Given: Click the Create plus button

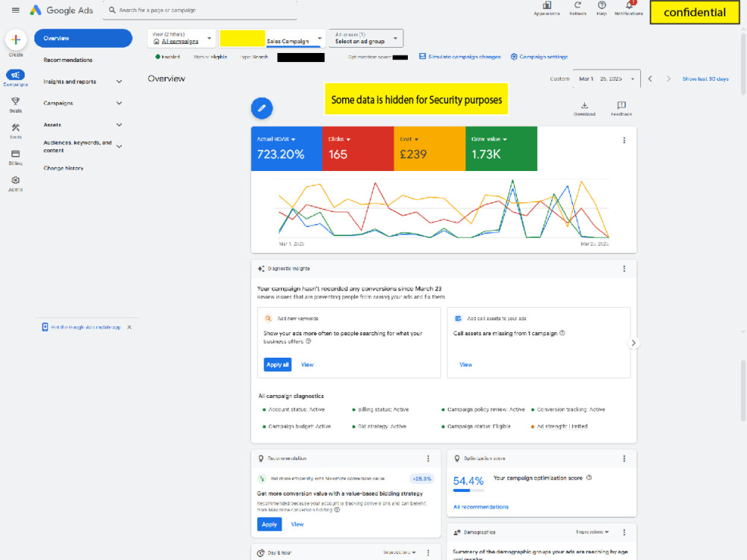Looking at the screenshot, I should click(16, 40).
